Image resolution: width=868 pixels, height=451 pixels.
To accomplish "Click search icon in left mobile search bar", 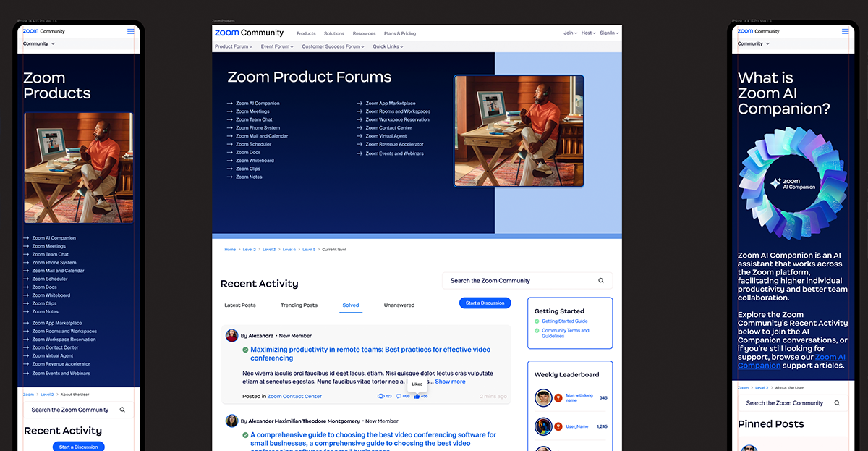I will tap(122, 410).
